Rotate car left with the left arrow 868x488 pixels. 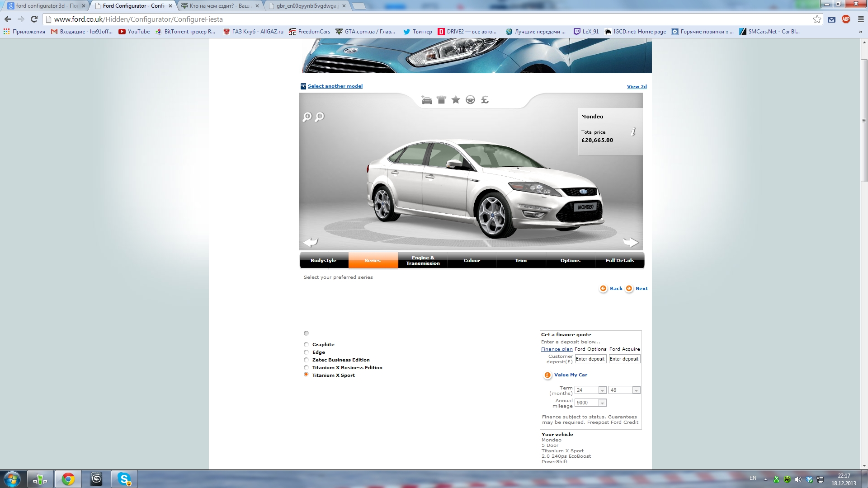(311, 242)
